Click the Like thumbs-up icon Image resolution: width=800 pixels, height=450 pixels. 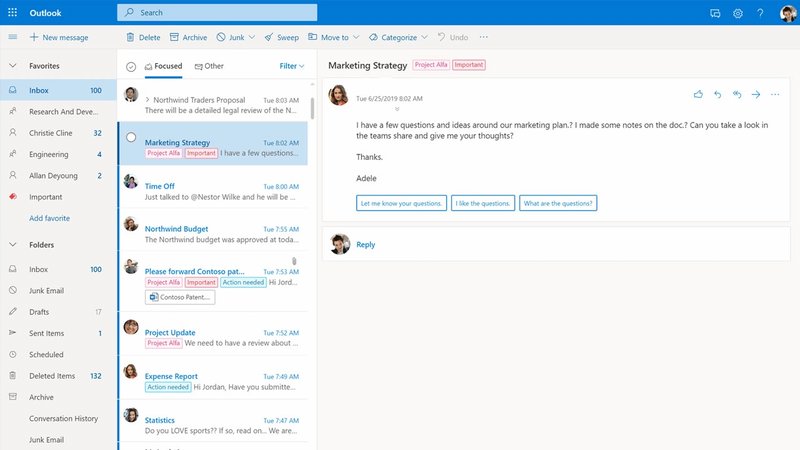[x=698, y=94]
